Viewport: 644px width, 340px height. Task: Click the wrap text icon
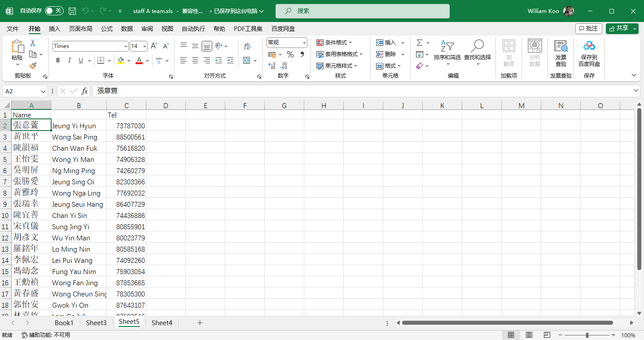tap(247, 46)
